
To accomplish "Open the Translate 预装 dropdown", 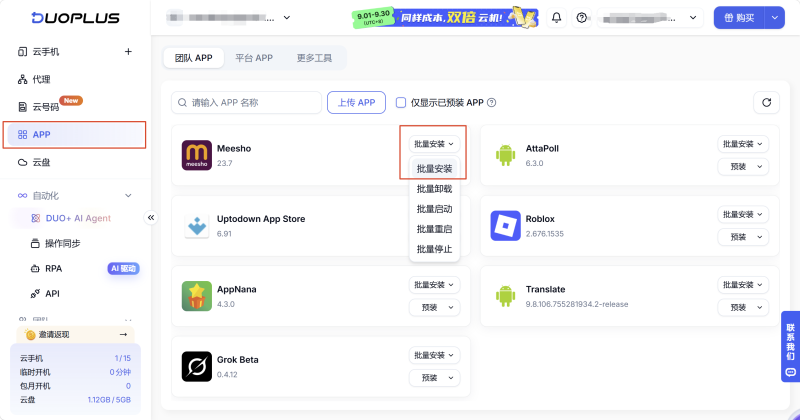I will [x=743, y=307].
